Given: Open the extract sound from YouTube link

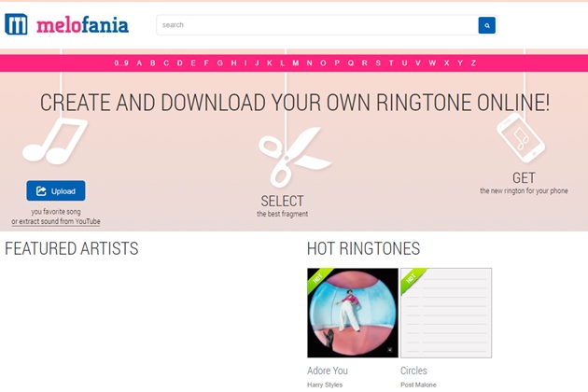Looking at the screenshot, I should 55,221.
